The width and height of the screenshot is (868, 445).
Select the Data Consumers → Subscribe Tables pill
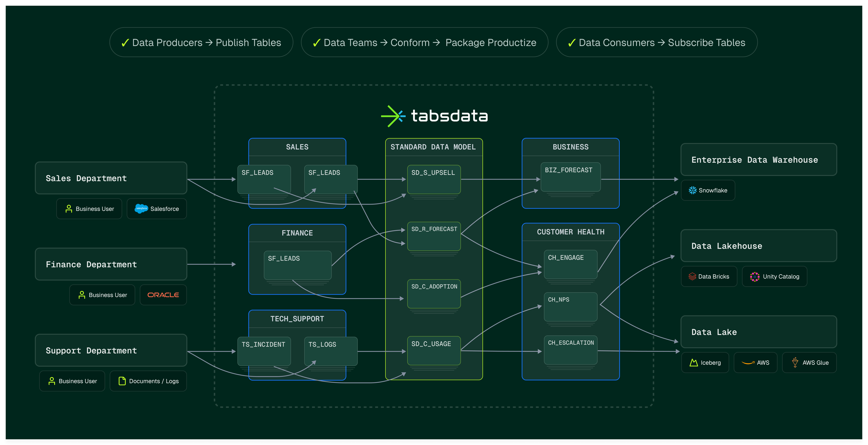tap(657, 42)
